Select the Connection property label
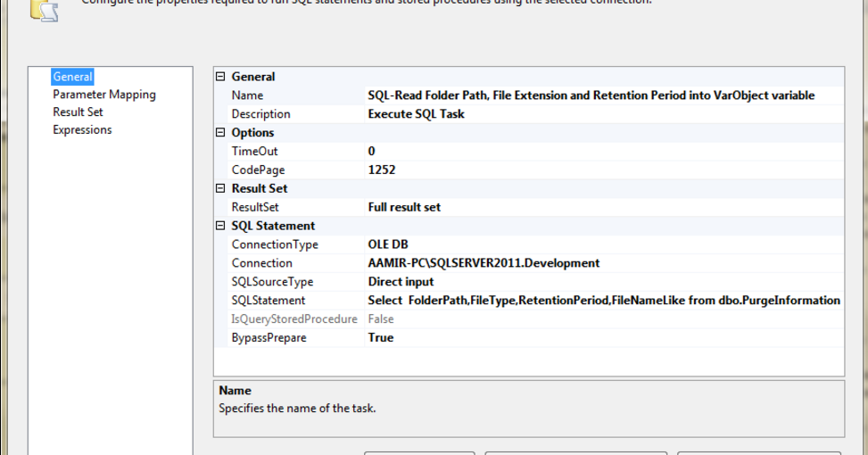 tap(262, 263)
